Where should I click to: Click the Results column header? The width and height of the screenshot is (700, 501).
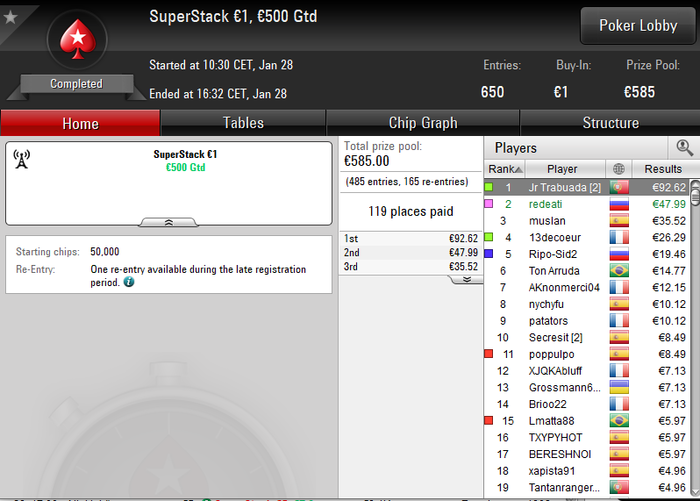(x=663, y=169)
